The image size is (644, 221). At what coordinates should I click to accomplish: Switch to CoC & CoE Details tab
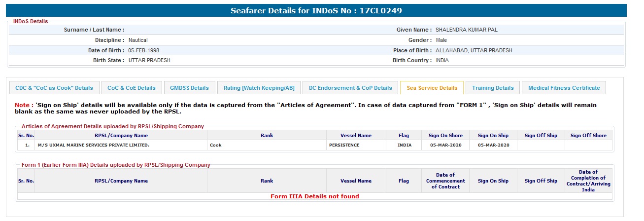(x=131, y=88)
